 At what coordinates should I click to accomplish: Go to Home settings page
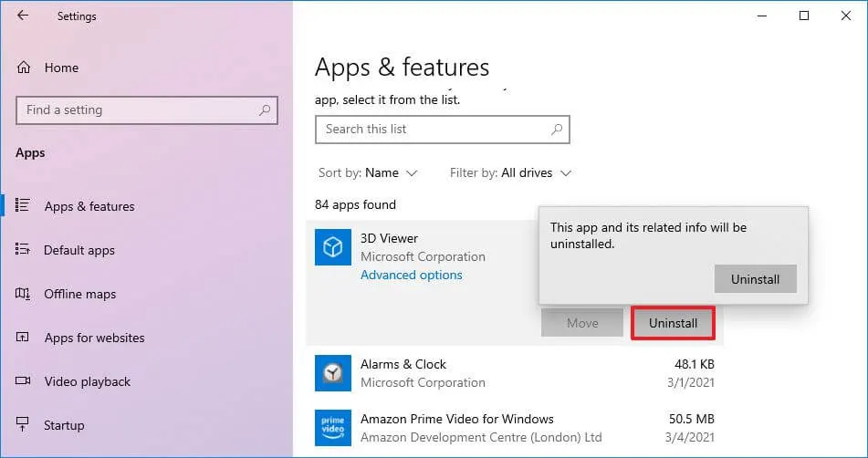coord(61,68)
